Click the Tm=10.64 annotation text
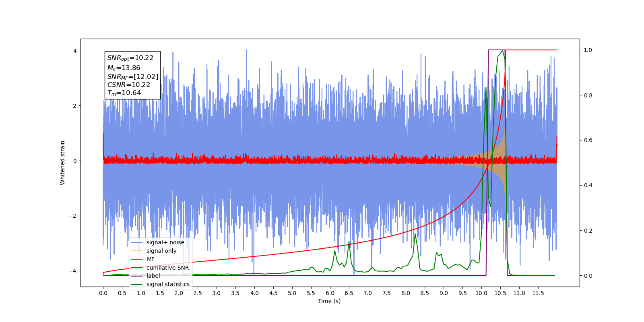The height and width of the screenshot is (322, 644). 124,93
